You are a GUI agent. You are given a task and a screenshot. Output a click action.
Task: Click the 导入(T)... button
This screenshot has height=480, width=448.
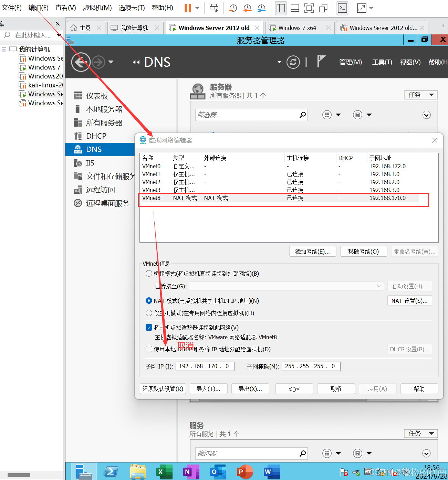click(208, 389)
